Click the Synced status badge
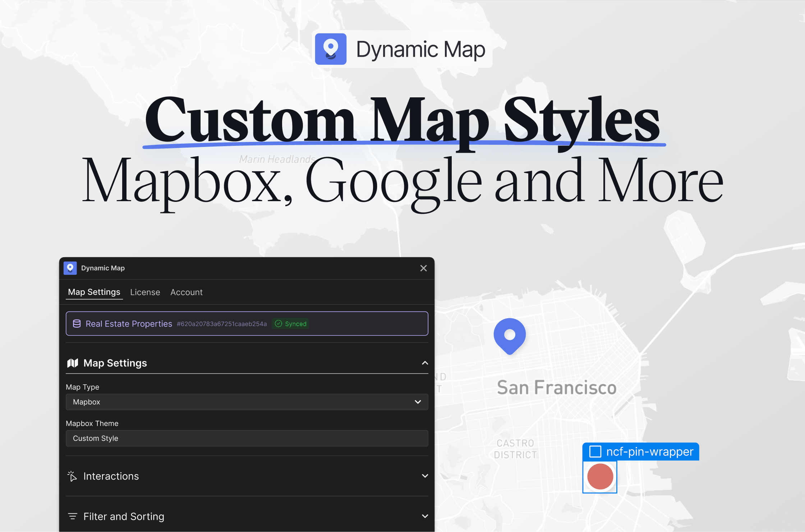The width and height of the screenshot is (805, 532). (290, 324)
